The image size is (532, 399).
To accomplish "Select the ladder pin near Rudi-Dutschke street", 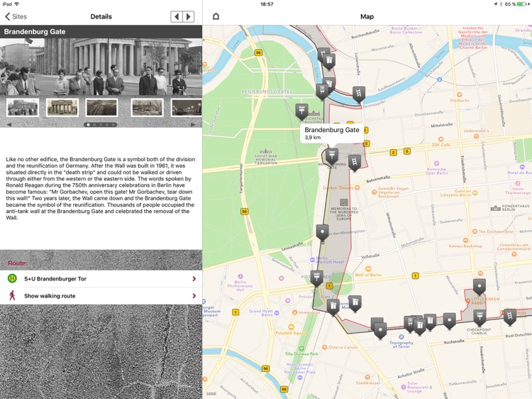I will point(509,317).
